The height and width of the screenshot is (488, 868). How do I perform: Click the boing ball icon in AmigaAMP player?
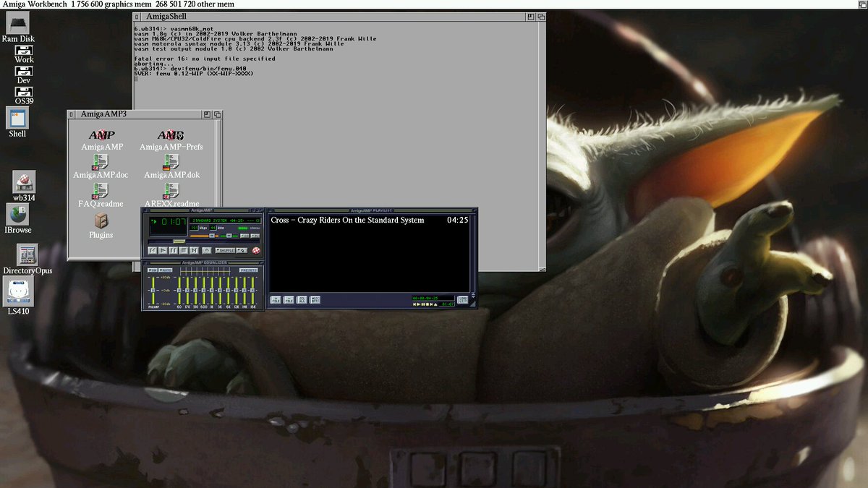[x=256, y=250]
